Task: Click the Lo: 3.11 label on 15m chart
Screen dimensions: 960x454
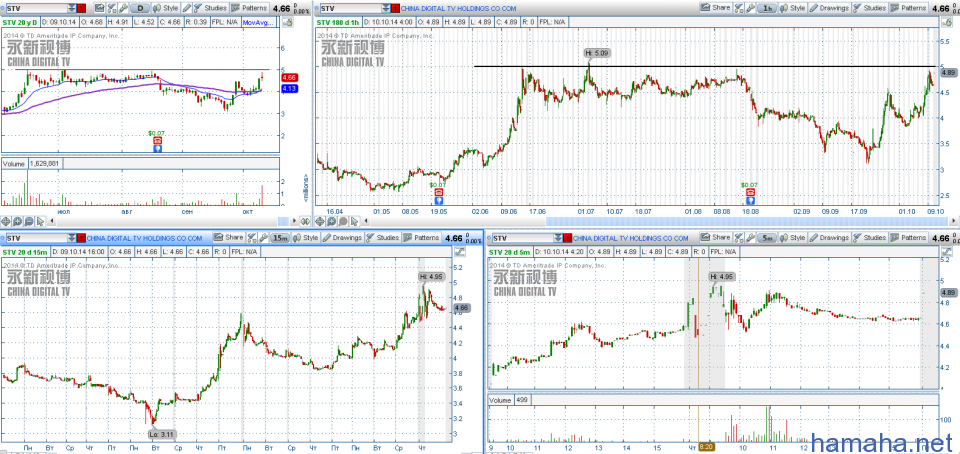Action: point(163,434)
